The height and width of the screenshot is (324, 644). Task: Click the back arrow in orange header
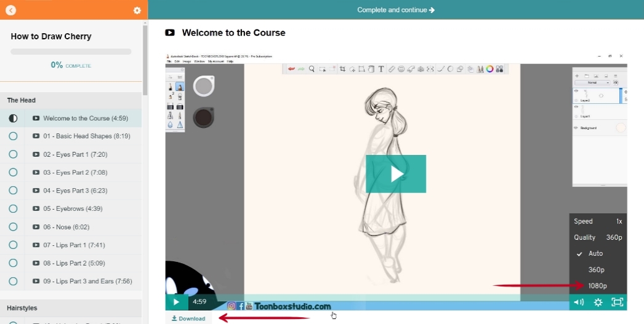[11, 10]
